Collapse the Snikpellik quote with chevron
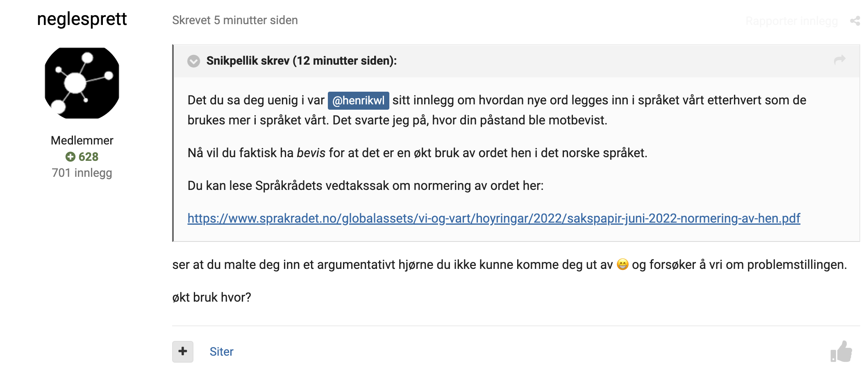 (x=193, y=61)
